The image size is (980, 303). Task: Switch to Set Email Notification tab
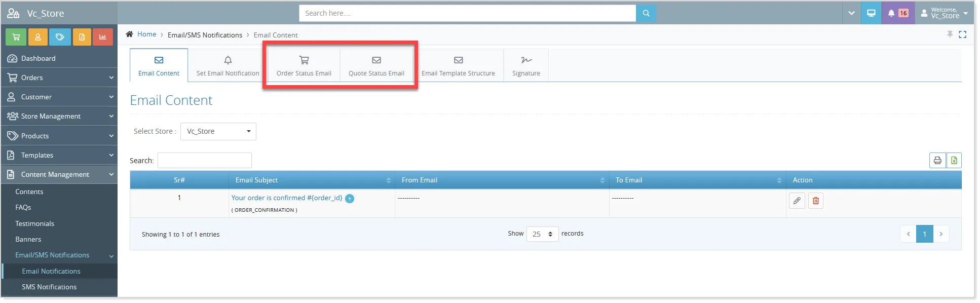(x=228, y=66)
